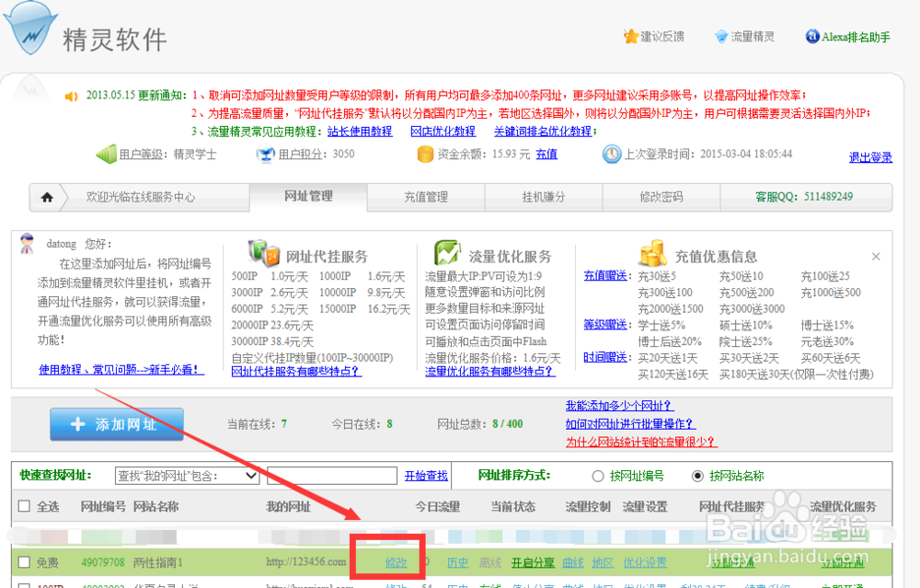
Task: Click the speaker icon before the 2013.05.15 notice
Action: (71, 96)
